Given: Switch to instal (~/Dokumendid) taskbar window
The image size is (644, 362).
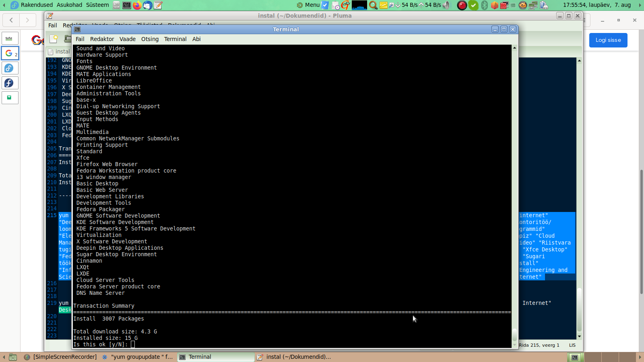Looking at the screenshot, I should click(x=294, y=357).
